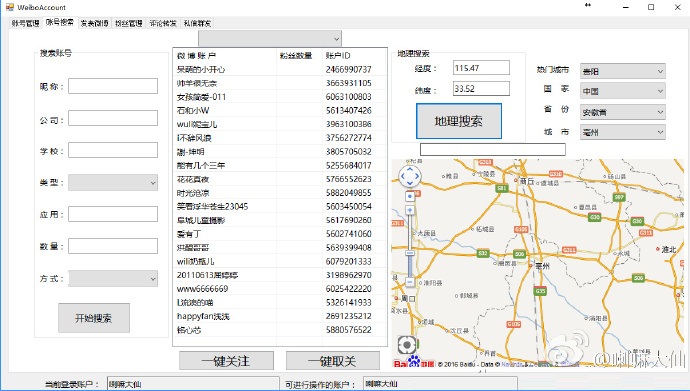Screen dimensions: 690x391
Task: Open the 方式 dropdown
Action: pos(113,278)
